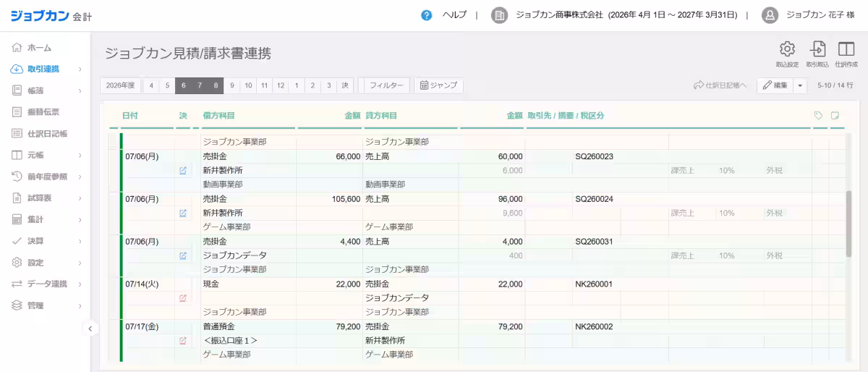Open edit icon for SQ260024 entry
This screenshot has width=868, height=372.
coord(183,214)
